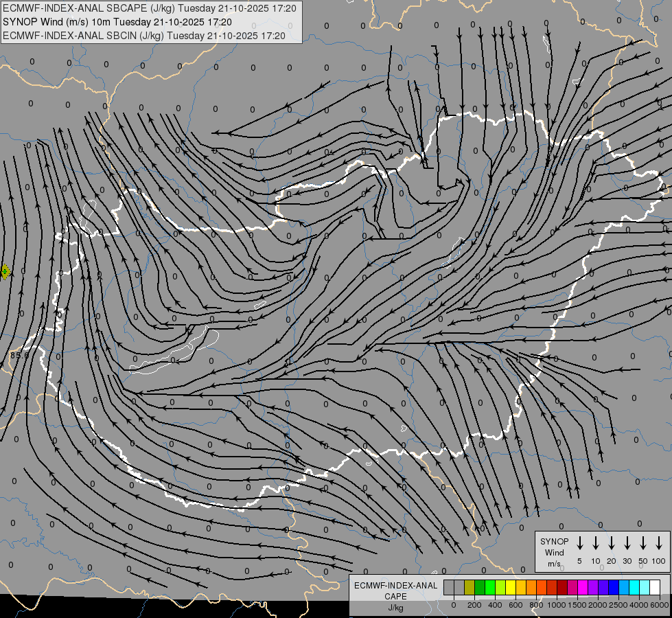Click the 600 tick label on the CAPE scale
Image resolution: width=672 pixels, height=618 pixels.
click(x=515, y=605)
